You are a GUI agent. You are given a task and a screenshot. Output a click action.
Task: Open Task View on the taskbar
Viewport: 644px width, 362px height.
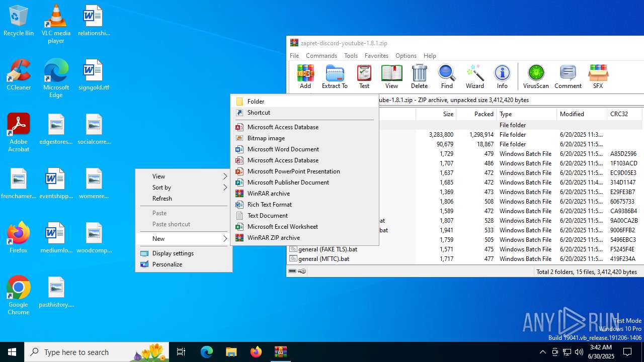[181, 352]
